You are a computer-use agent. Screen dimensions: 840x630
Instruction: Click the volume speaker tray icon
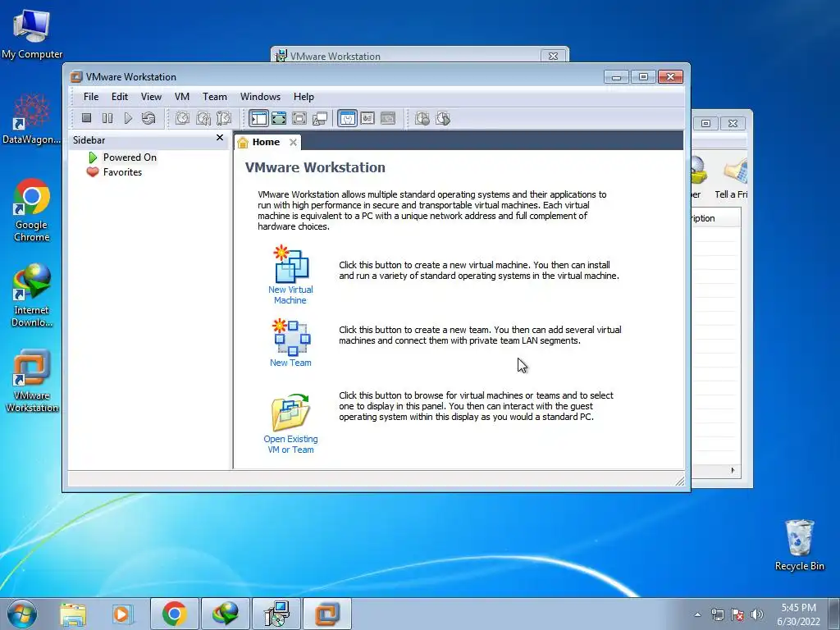[x=757, y=614]
